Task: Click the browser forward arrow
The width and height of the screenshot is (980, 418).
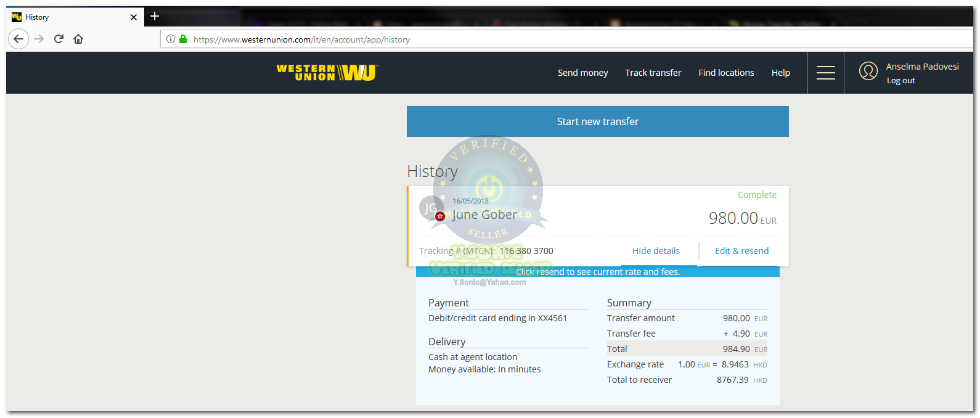Action: pos(39,39)
